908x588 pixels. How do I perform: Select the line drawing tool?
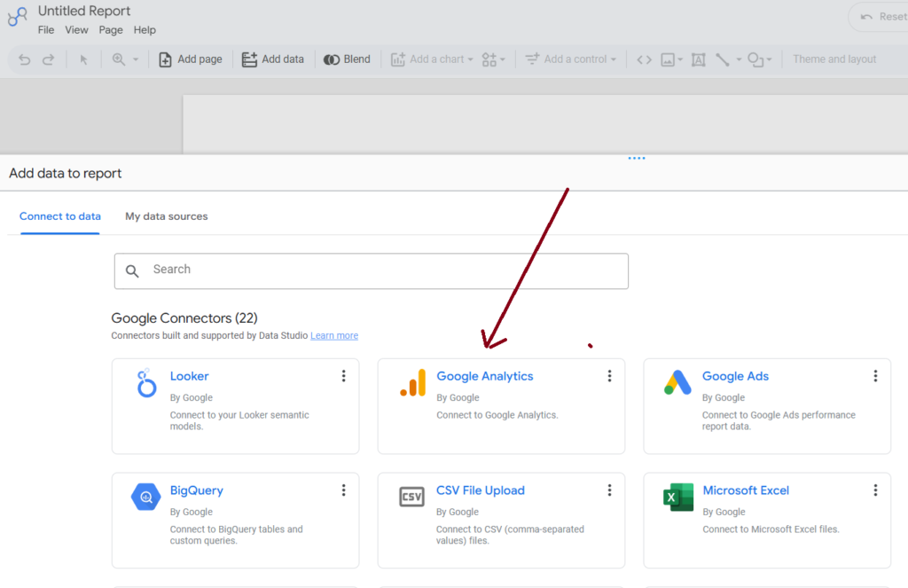pos(722,59)
